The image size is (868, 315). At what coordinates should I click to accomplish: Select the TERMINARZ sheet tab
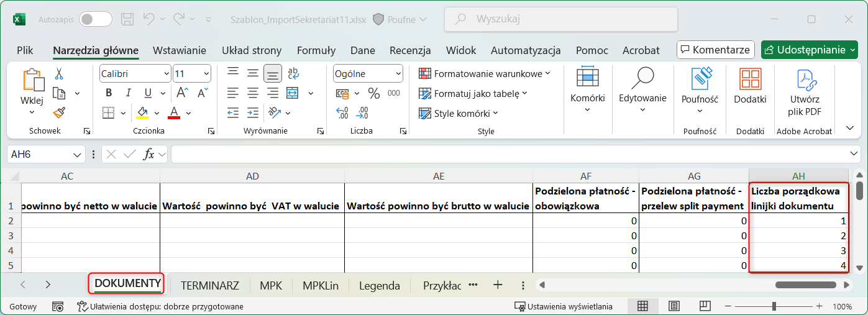tap(210, 286)
